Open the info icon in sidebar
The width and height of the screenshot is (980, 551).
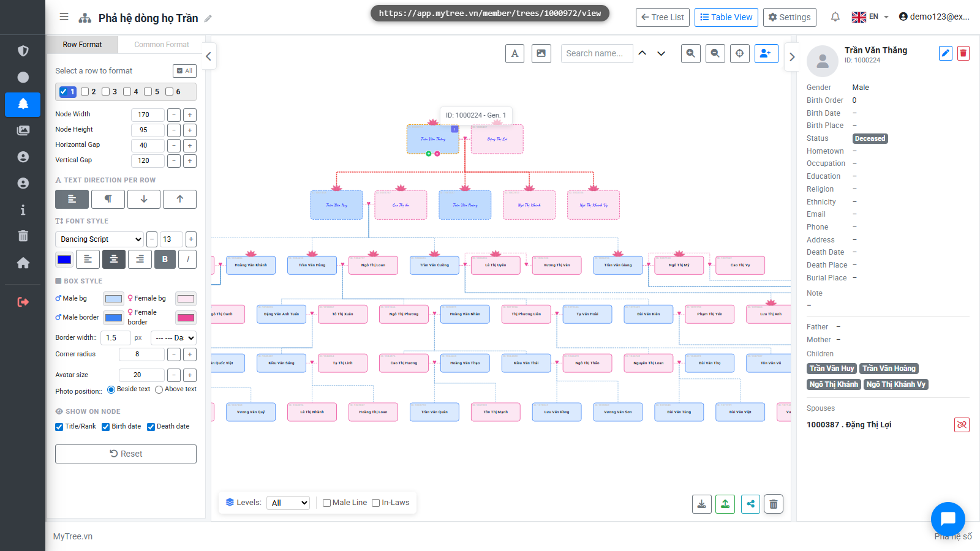pos(23,210)
